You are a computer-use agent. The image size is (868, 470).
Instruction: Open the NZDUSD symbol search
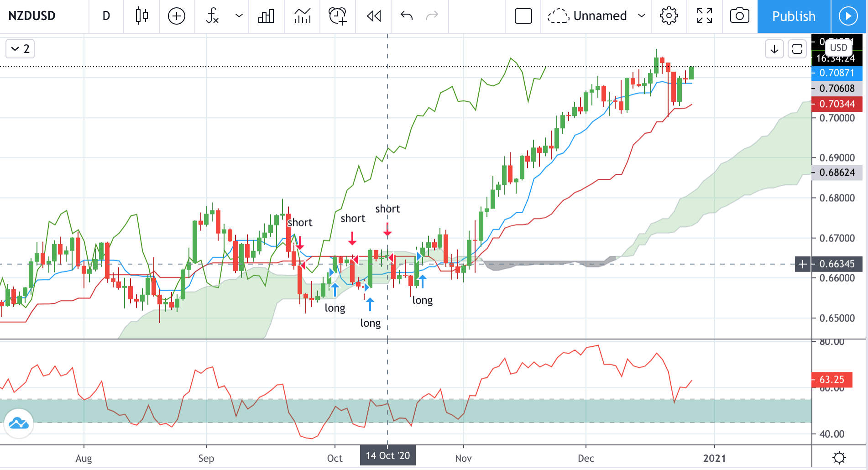pyautogui.click(x=32, y=16)
